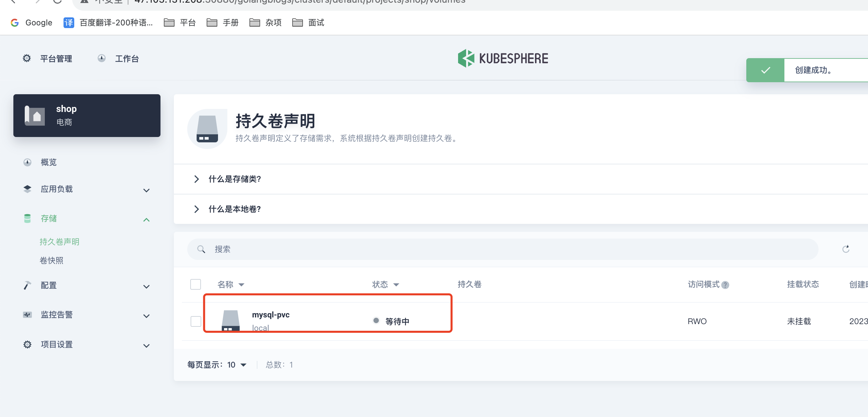The height and width of the screenshot is (417, 868).
Task: Expand the 项目设置 menu chevron
Action: tap(146, 345)
